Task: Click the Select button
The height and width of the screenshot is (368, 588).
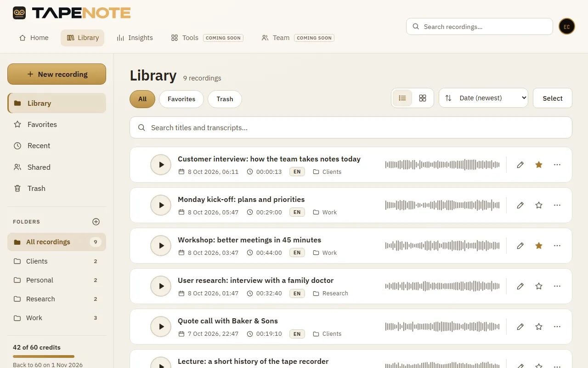Action: [553, 98]
